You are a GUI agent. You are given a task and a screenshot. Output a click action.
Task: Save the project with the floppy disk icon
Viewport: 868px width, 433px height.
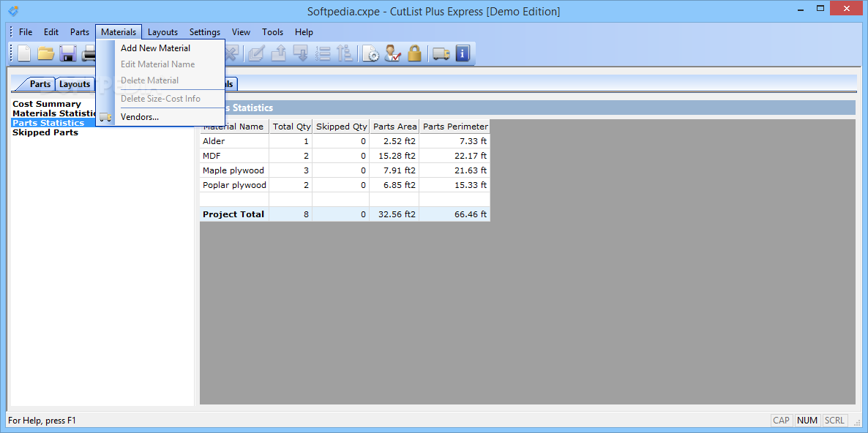(67, 53)
